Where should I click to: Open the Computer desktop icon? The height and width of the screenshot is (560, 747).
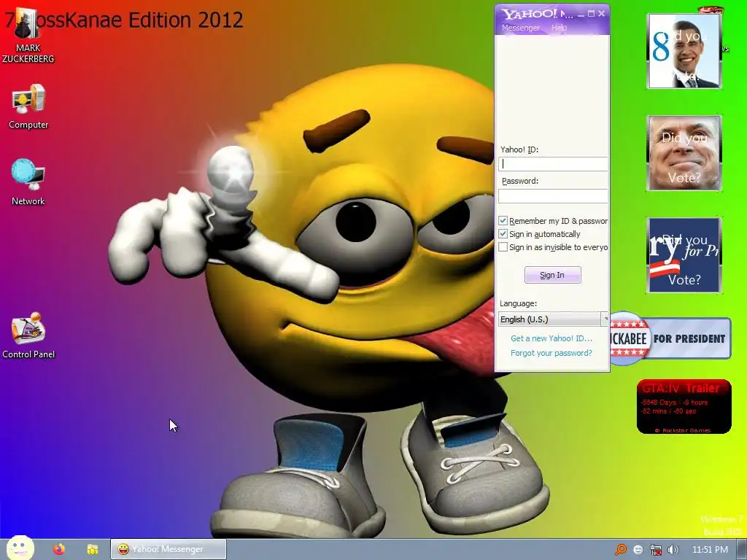28,106
